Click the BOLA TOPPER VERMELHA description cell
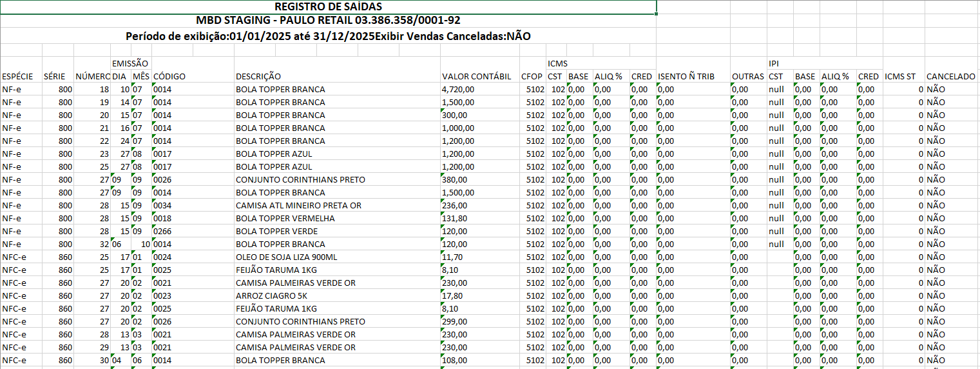This screenshot has width=980, height=369. tap(285, 218)
